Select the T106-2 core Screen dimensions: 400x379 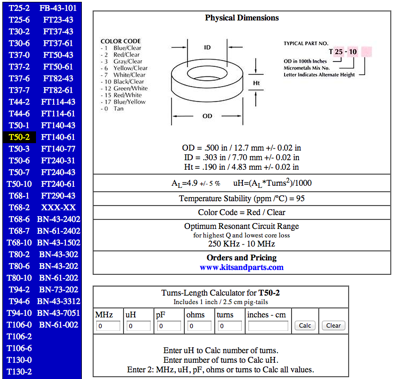coord(19,337)
